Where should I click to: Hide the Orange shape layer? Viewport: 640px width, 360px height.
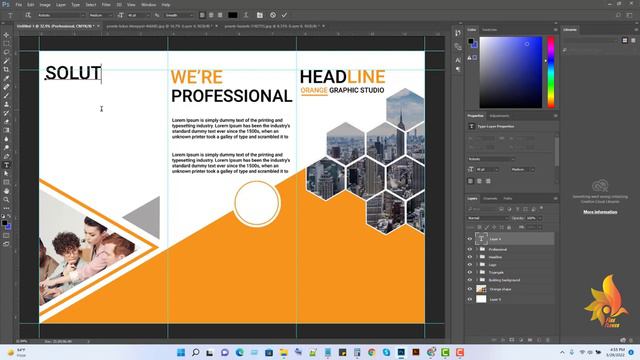(x=469, y=289)
